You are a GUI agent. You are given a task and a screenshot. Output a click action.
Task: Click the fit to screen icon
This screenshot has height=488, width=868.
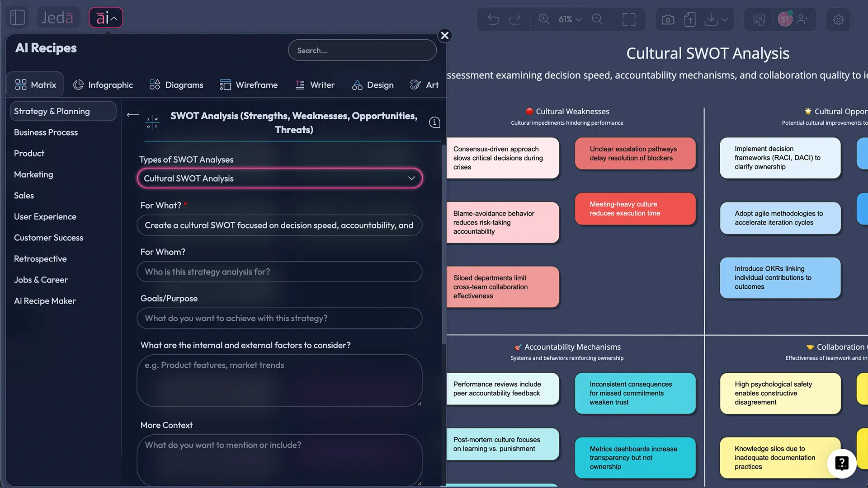click(628, 19)
